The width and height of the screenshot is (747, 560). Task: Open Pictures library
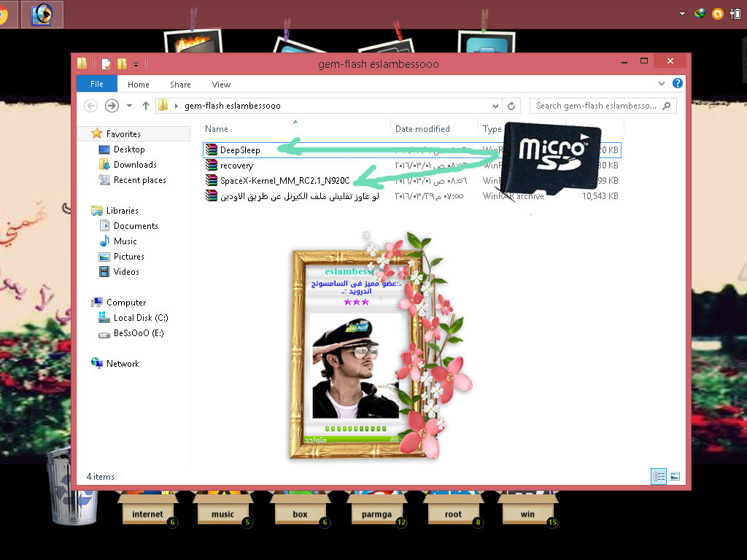point(128,256)
